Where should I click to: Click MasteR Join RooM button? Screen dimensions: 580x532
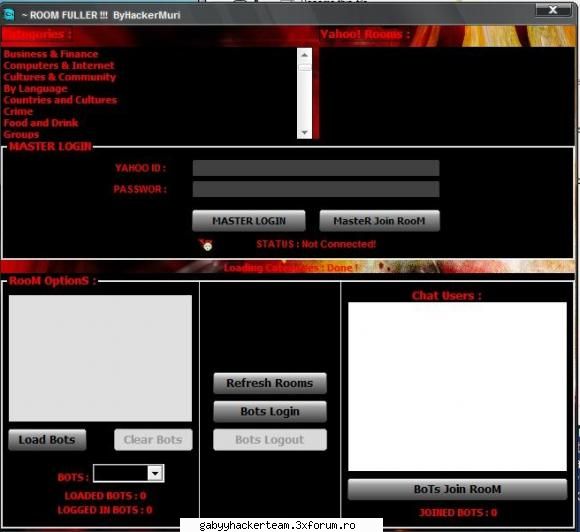click(x=380, y=221)
